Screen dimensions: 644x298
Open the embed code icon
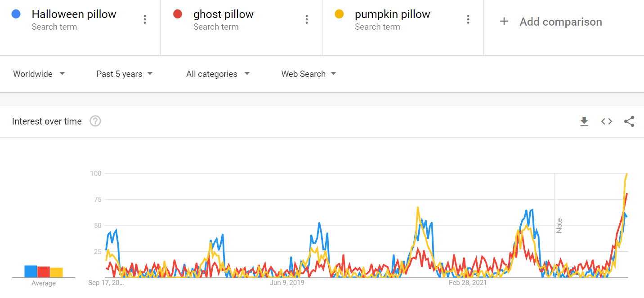pos(607,121)
